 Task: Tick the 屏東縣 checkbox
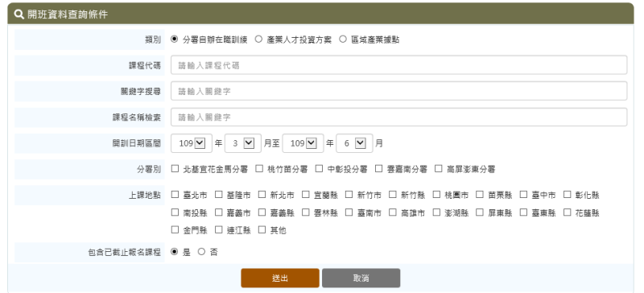click(x=480, y=212)
